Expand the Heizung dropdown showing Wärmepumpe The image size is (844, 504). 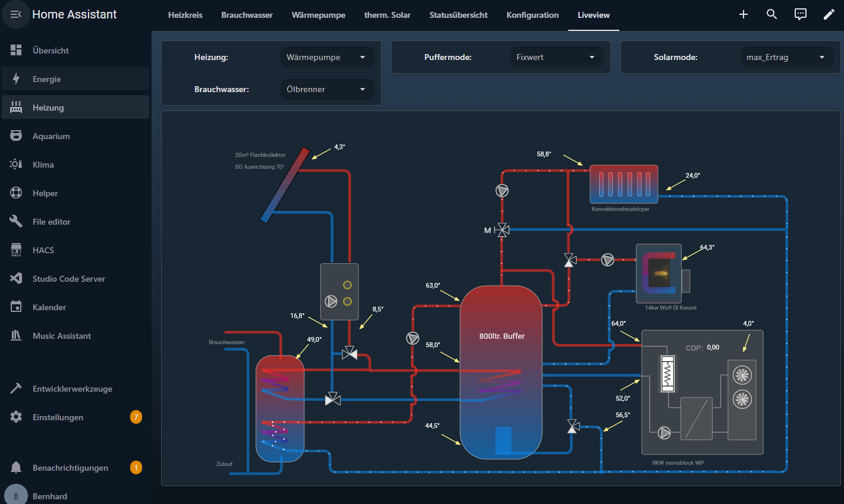coord(326,58)
